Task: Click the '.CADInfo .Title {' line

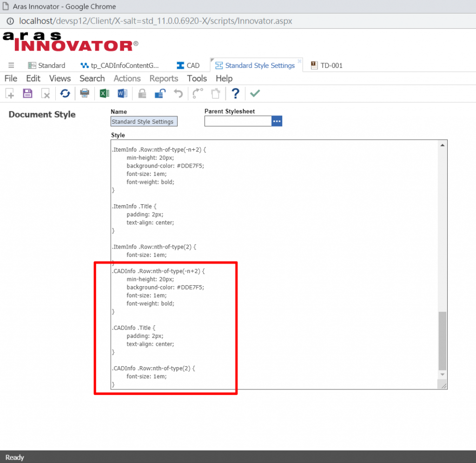Action: pyautogui.click(x=133, y=328)
